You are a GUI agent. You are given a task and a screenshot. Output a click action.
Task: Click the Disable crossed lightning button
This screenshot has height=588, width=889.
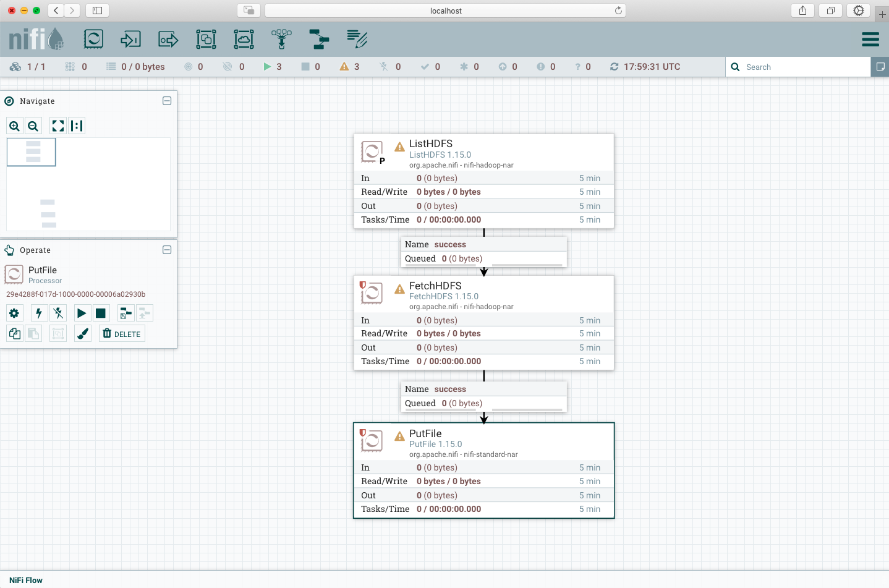[58, 313]
